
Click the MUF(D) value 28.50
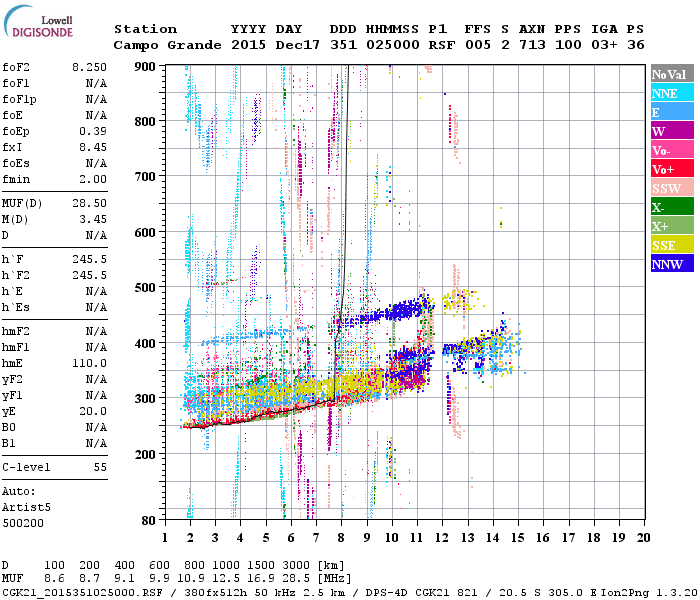click(x=89, y=204)
